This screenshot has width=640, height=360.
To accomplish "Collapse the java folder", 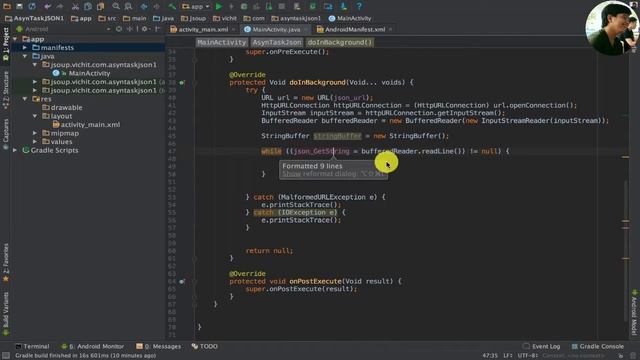I will coord(25,56).
